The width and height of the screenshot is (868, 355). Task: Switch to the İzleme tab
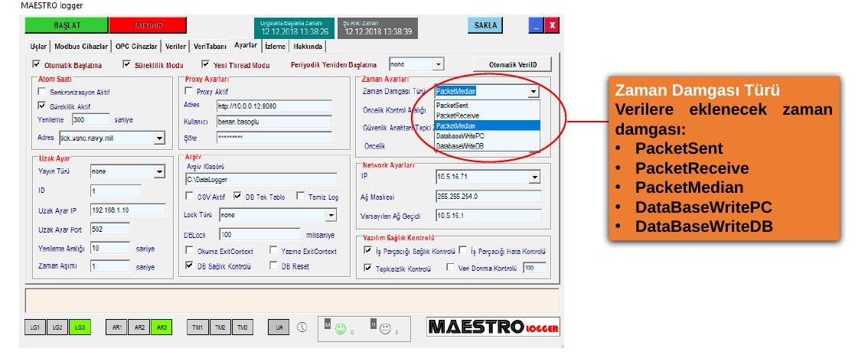pos(275,47)
